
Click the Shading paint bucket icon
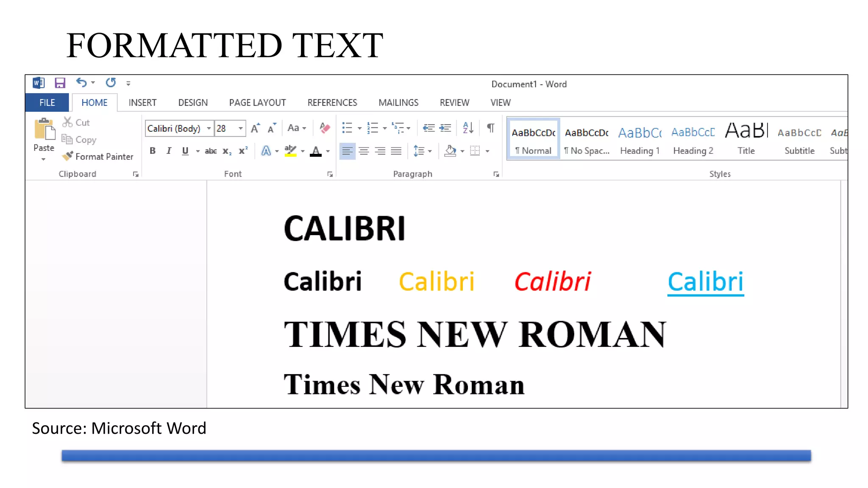tap(450, 151)
